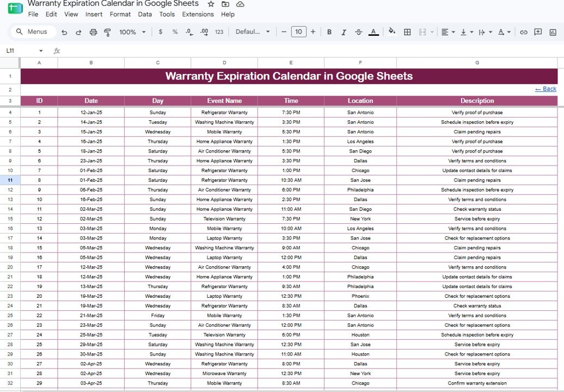Image resolution: width=564 pixels, height=392 pixels.
Task: Open the borders tool
Action: 407,32
